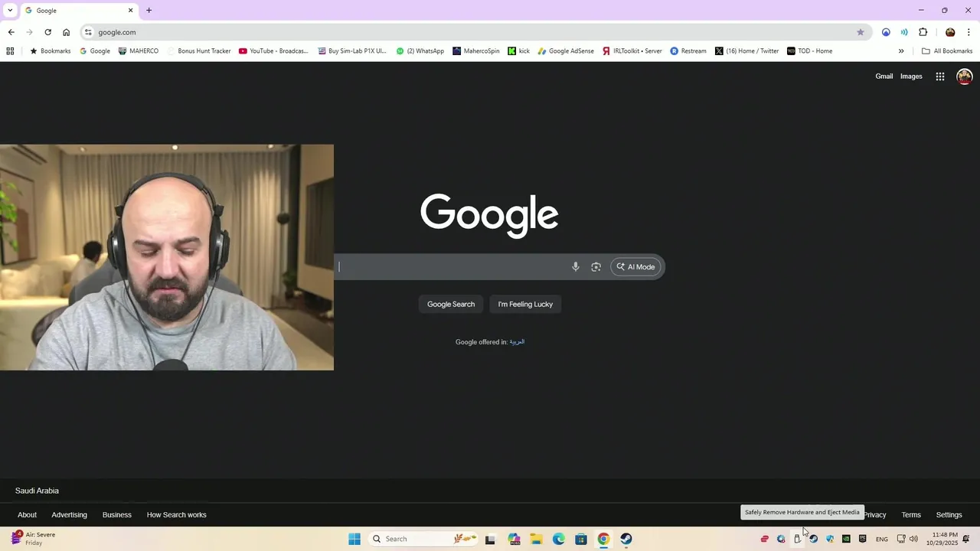This screenshot has height=551, width=980.
Task: Open the Bookmarks folder in the bookmarks bar
Action: point(50,51)
